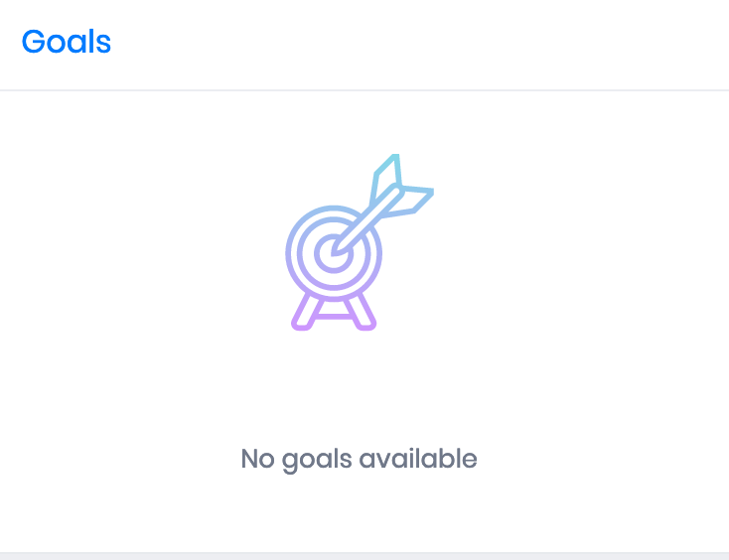
Task: Click the arrow's feathered tail fletching
Action: (401, 187)
